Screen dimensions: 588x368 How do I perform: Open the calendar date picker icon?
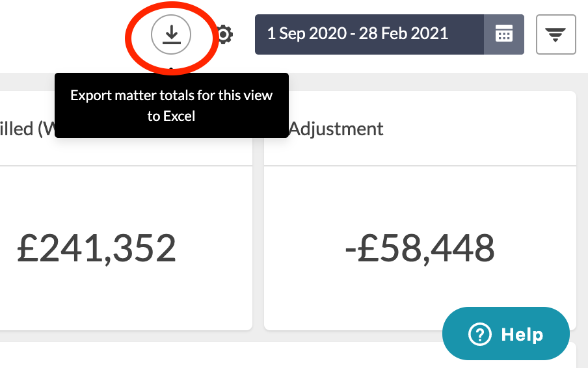(x=503, y=34)
